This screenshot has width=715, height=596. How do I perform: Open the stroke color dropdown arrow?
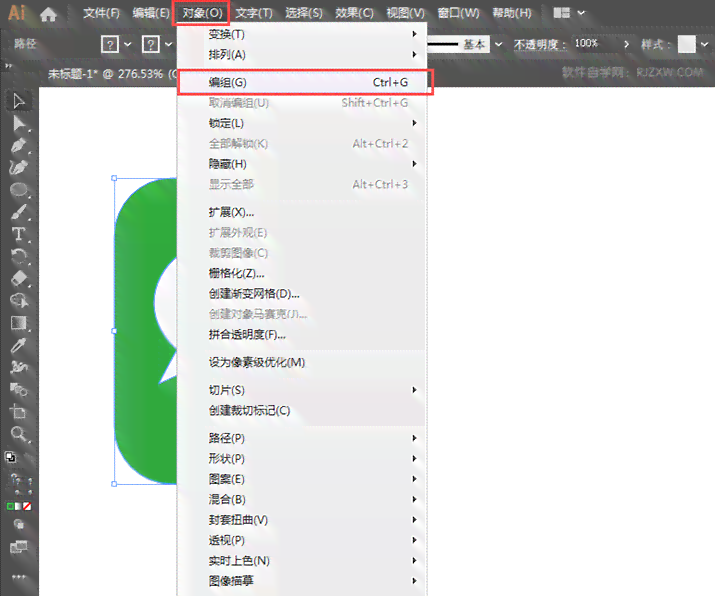click(169, 44)
